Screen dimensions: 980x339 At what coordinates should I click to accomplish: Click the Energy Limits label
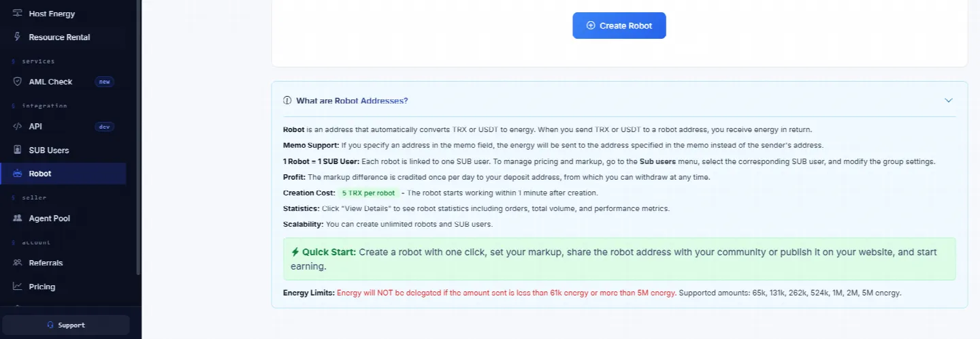[x=309, y=293]
